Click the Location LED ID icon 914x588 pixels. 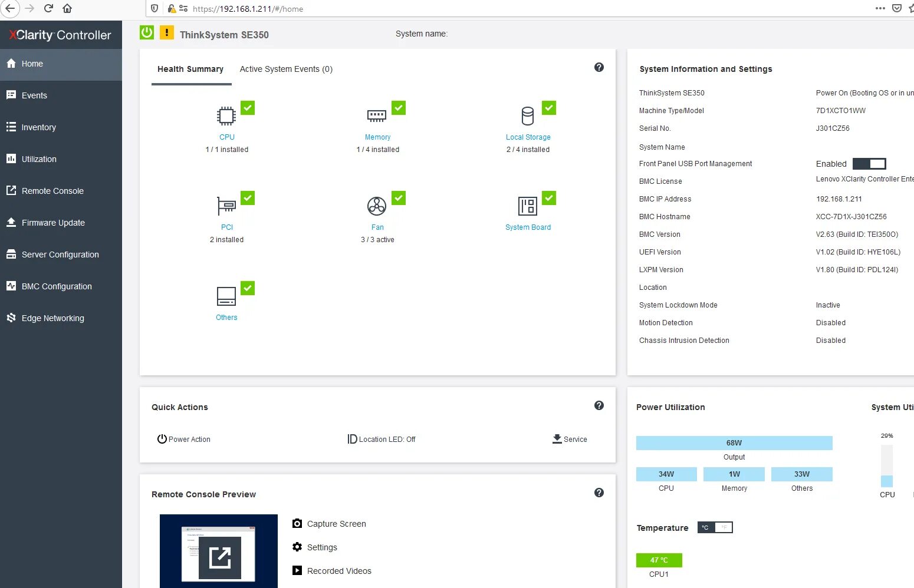pyautogui.click(x=352, y=439)
